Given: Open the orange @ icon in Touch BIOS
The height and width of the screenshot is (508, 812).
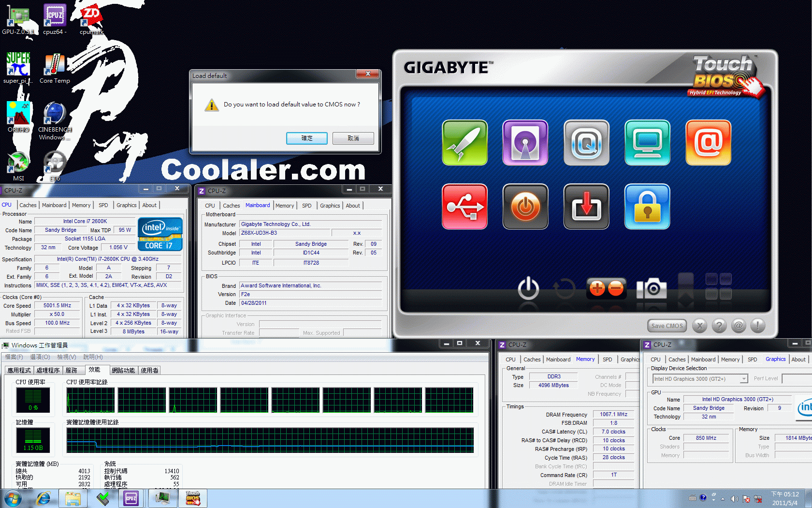Looking at the screenshot, I should pyautogui.click(x=708, y=143).
